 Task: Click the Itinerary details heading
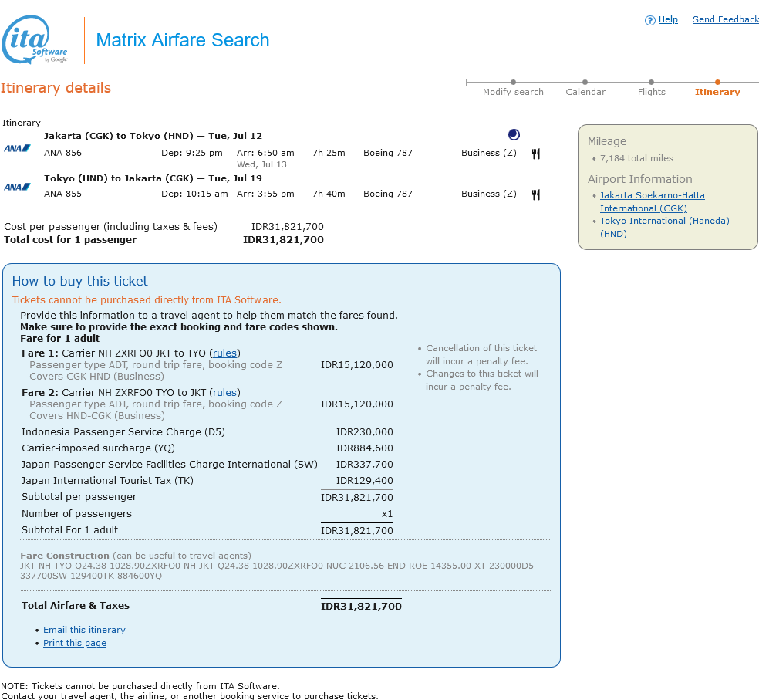tap(56, 88)
